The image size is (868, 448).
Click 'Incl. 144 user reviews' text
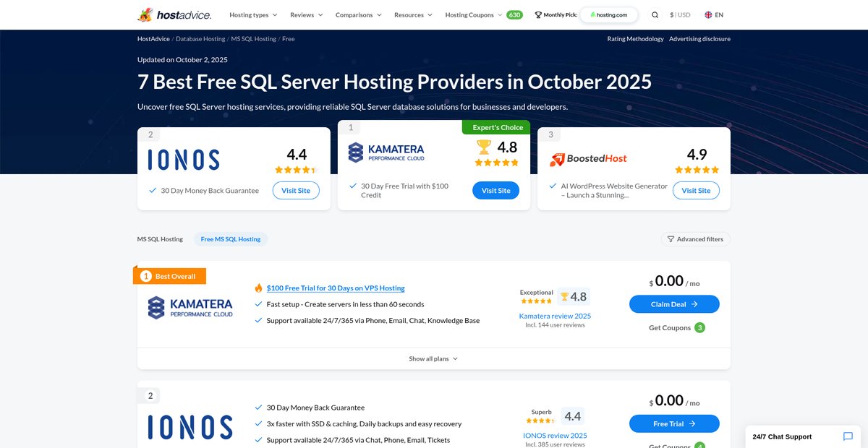click(555, 325)
